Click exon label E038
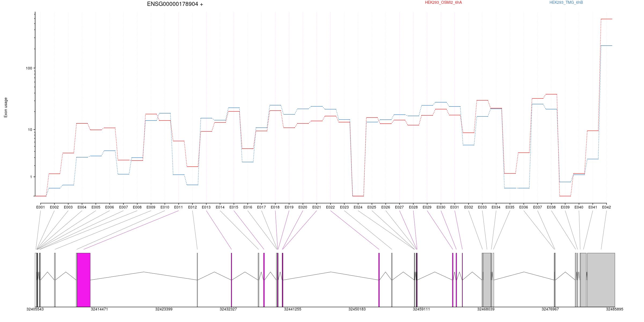 click(x=551, y=207)
